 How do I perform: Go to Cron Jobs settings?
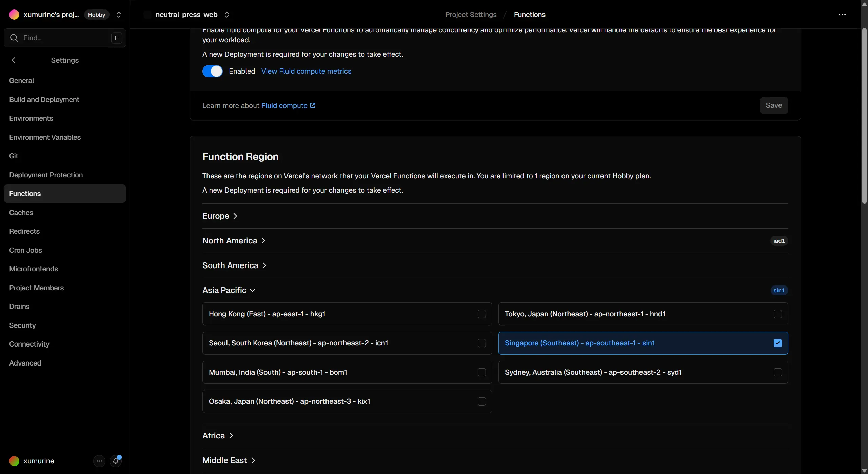pos(25,250)
